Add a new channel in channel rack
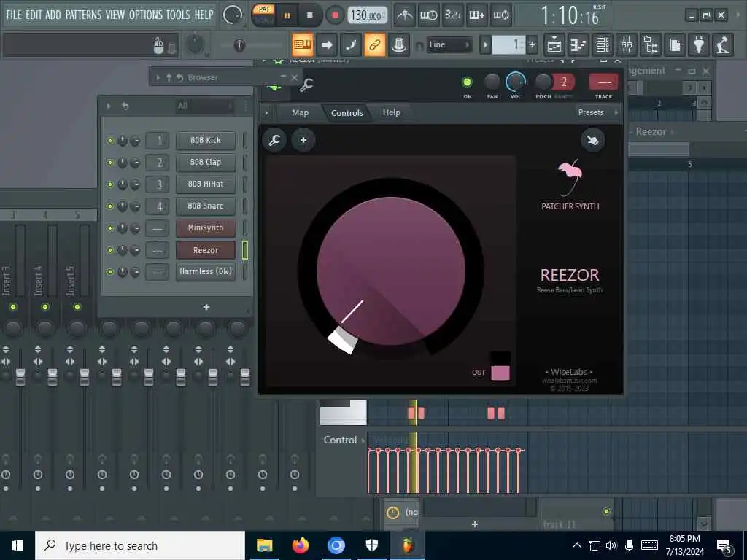 coord(206,307)
